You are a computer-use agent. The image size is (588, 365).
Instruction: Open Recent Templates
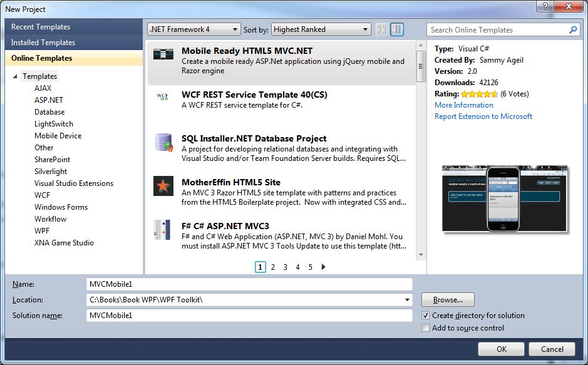[39, 27]
